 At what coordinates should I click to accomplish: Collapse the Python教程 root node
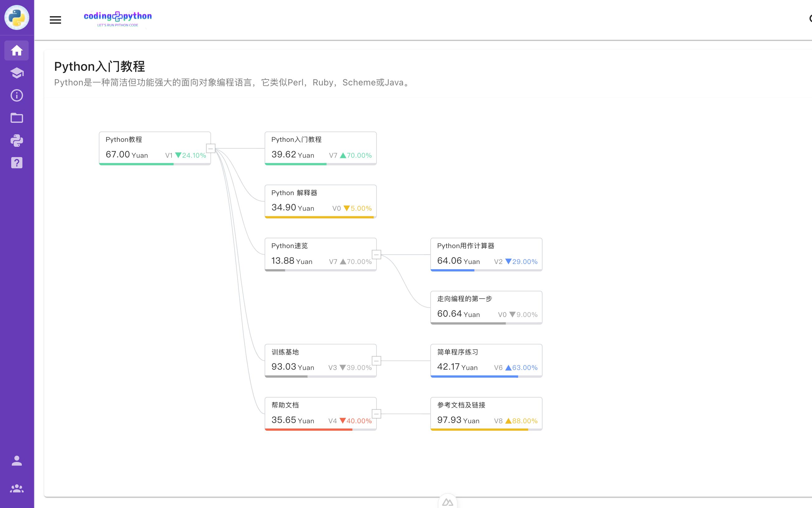tap(211, 148)
